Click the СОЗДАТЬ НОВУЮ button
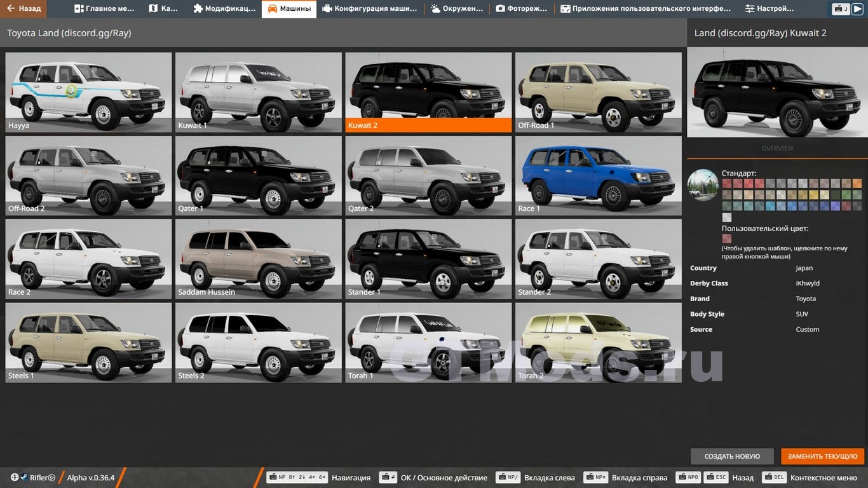This screenshot has height=488, width=868. 732,456
